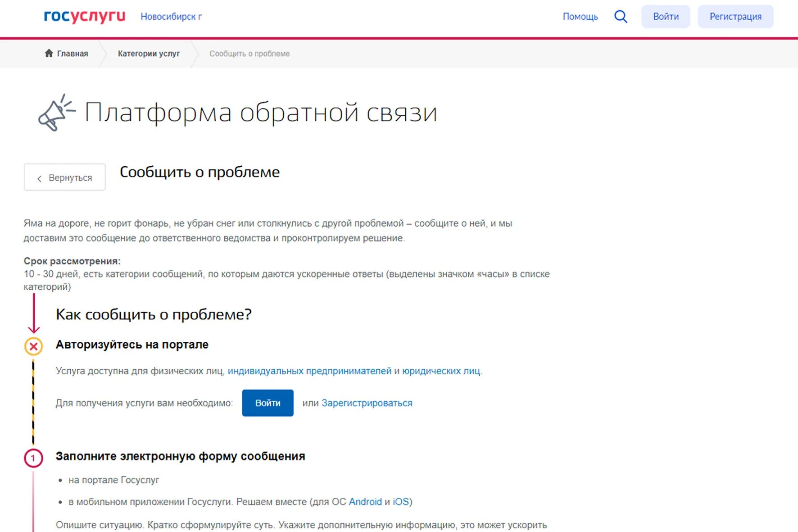Open the Категории услуг breadcrumb
The image size is (798, 532).
pyautogui.click(x=149, y=54)
